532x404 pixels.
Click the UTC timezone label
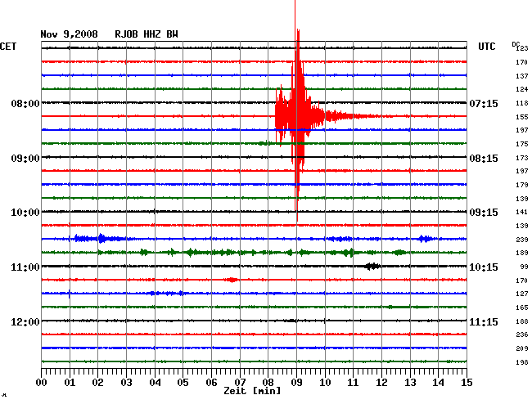point(486,47)
